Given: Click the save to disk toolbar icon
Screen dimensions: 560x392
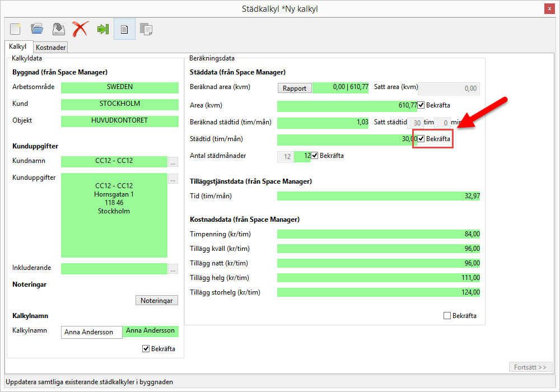Looking at the screenshot, I should click(x=59, y=29).
